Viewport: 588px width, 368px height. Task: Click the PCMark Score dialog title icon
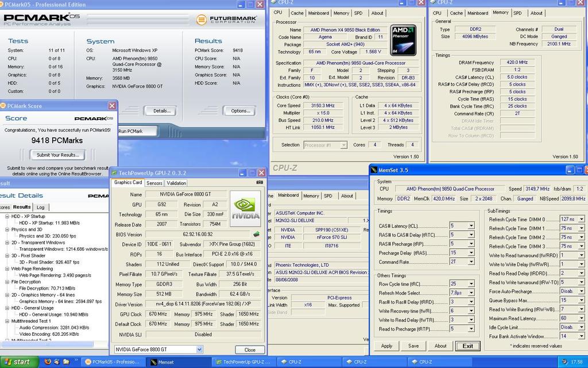click(x=3, y=106)
